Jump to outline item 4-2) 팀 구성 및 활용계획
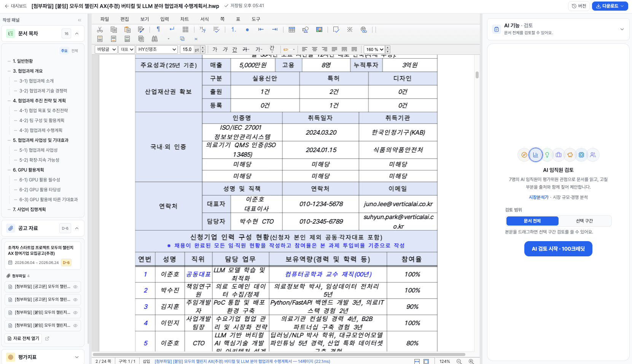The width and height of the screenshot is (632, 364). pyautogui.click(x=42, y=121)
